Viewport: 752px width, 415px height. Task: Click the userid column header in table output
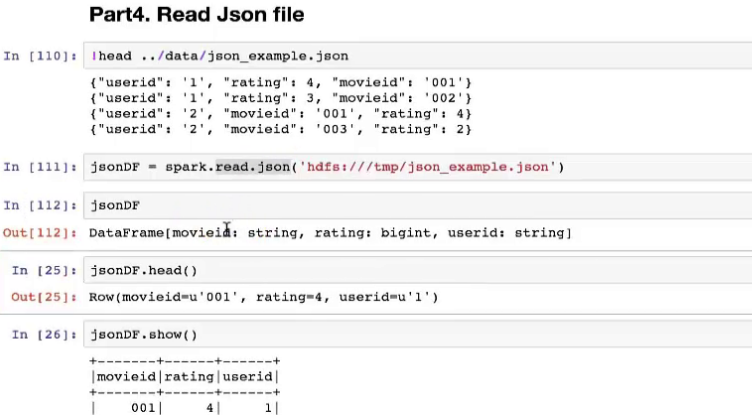[x=247, y=377]
